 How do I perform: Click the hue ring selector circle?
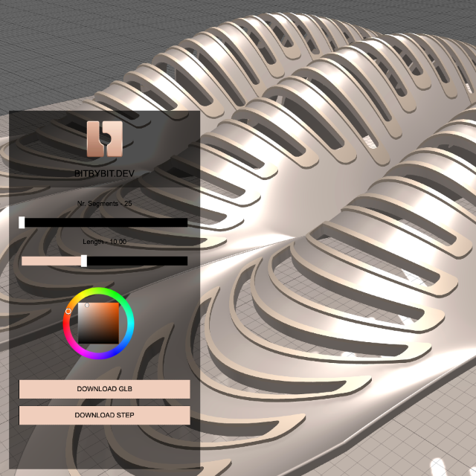pyautogui.click(x=68, y=311)
